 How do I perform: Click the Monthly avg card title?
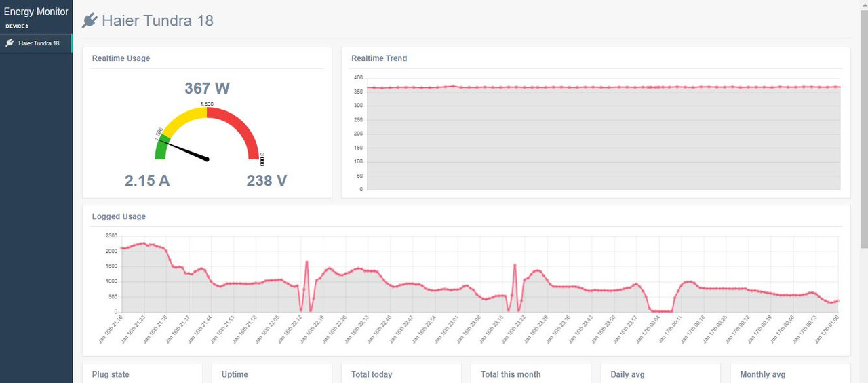763,374
